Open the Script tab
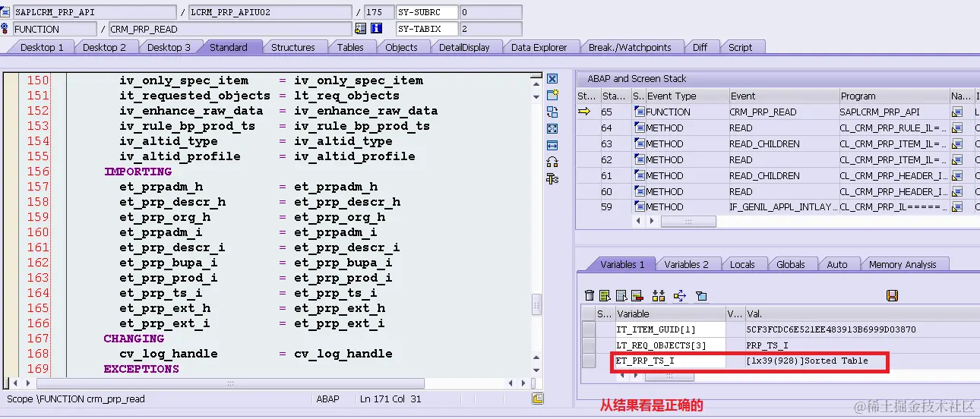 pos(740,47)
